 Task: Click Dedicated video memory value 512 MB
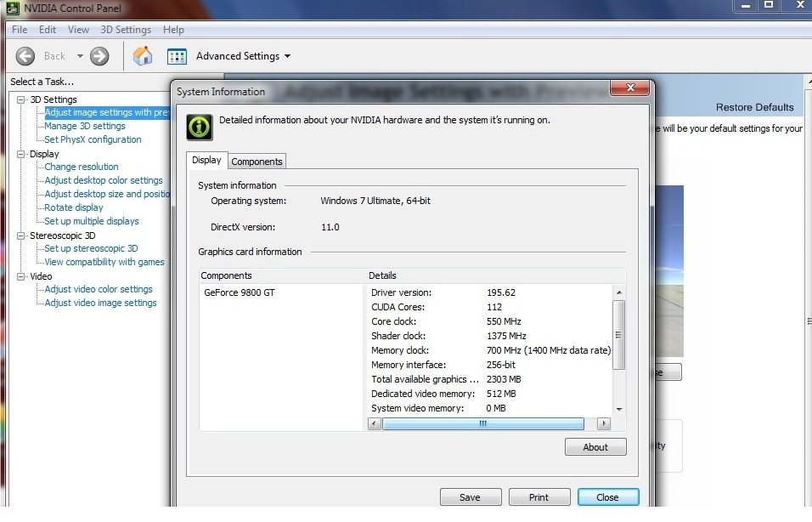point(501,394)
